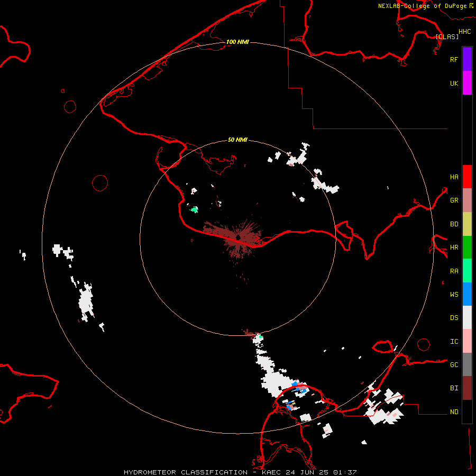This screenshot has width=476, height=476.
Task: Click the GR legend label
Action: coord(454,200)
